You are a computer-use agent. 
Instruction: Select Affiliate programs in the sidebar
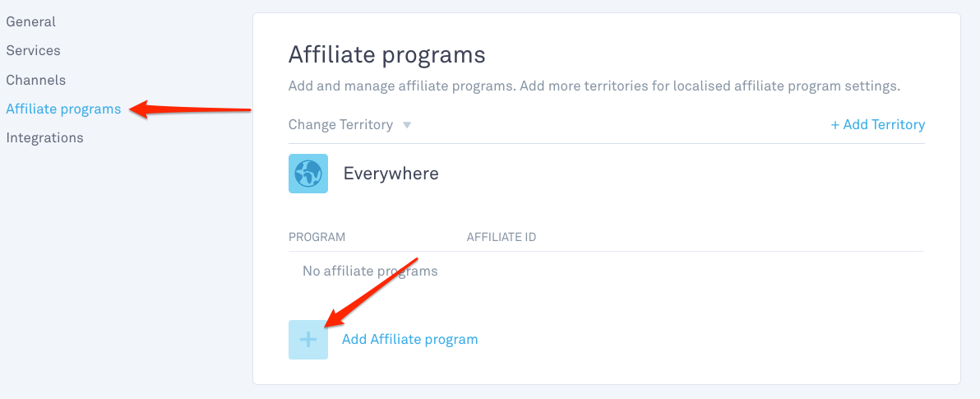[x=63, y=109]
